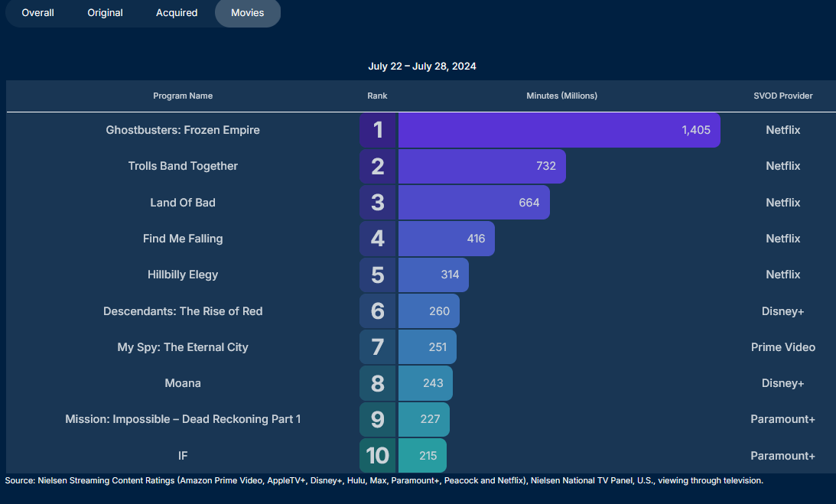This screenshot has height=504, width=836.
Task: Click the Land Of Bad 664 bar
Action: (x=473, y=203)
